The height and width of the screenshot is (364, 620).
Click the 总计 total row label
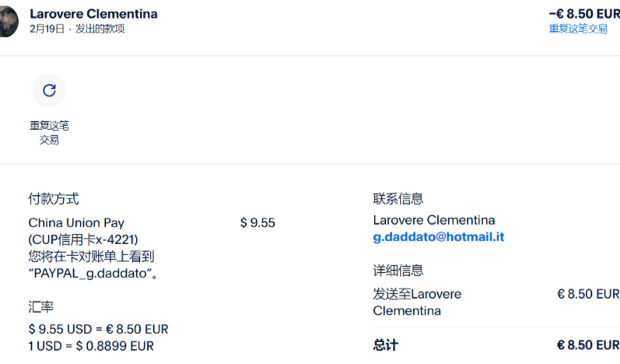point(386,345)
